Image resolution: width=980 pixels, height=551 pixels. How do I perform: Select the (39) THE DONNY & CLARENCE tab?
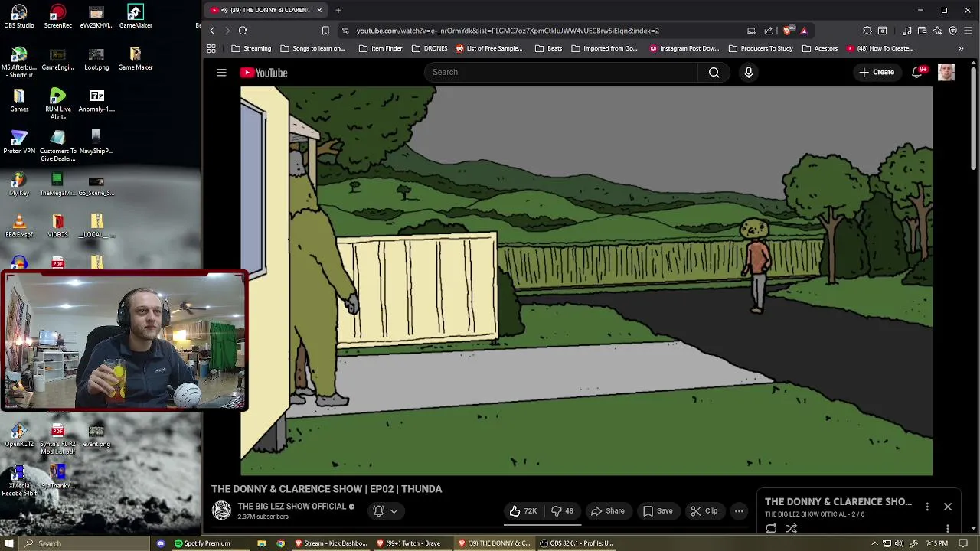tap(265, 10)
